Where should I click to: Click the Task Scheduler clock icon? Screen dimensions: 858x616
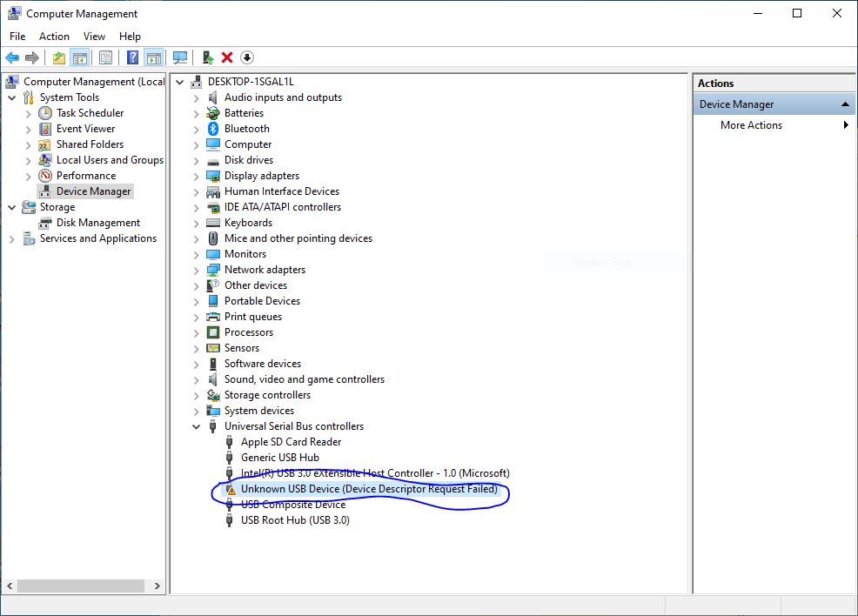coord(45,113)
